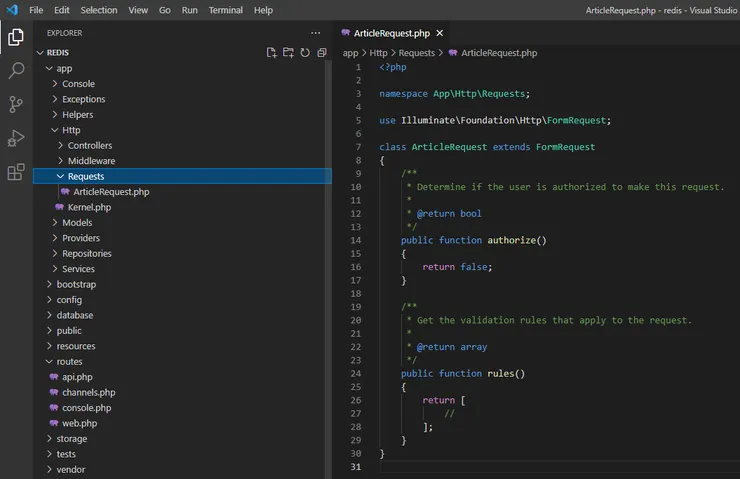Open the Source Control view
Image resolution: width=740 pixels, height=479 pixels.
click(x=16, y=104)
